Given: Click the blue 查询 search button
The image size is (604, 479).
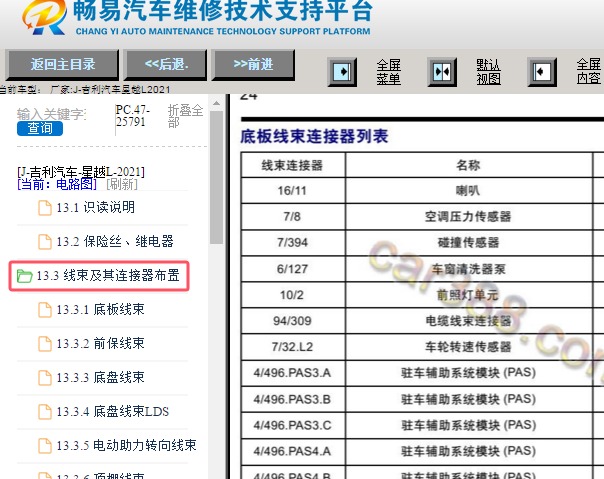Looking at the screenshot, I should point(40,128).
